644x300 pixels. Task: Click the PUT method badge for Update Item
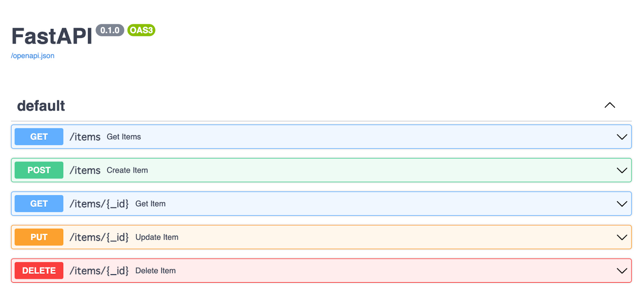coord(39,237)
